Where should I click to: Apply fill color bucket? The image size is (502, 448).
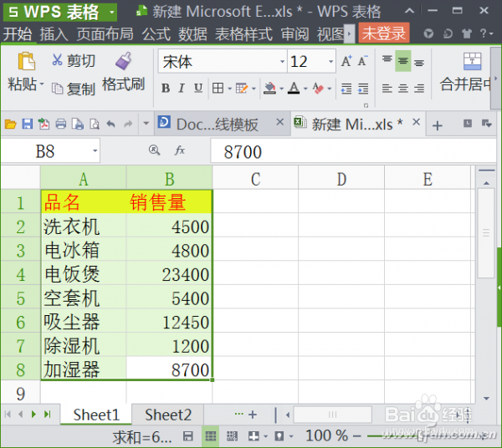269,88
